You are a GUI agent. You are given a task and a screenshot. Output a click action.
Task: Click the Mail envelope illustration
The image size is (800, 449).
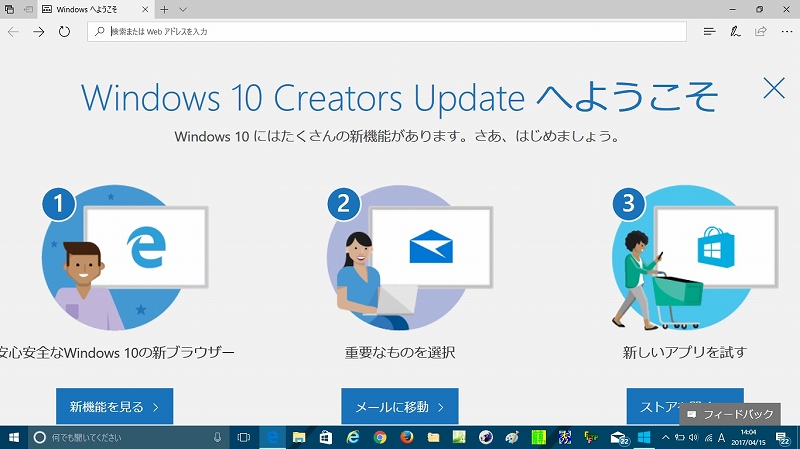[431, 247]
